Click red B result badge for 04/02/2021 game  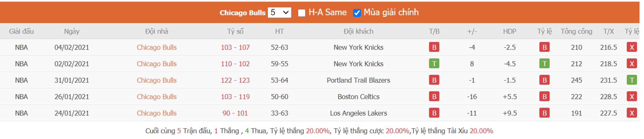pyautogui.click(x=434, y=47)
